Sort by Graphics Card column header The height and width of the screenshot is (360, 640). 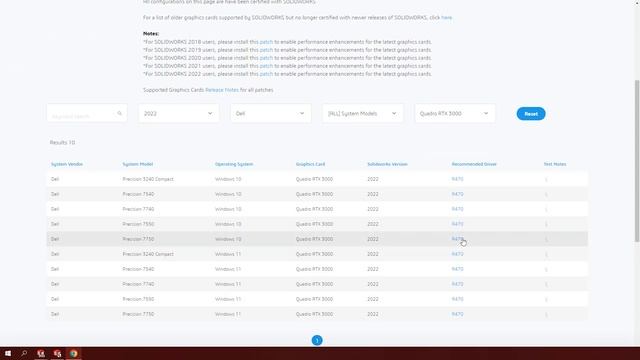[310, 164]
